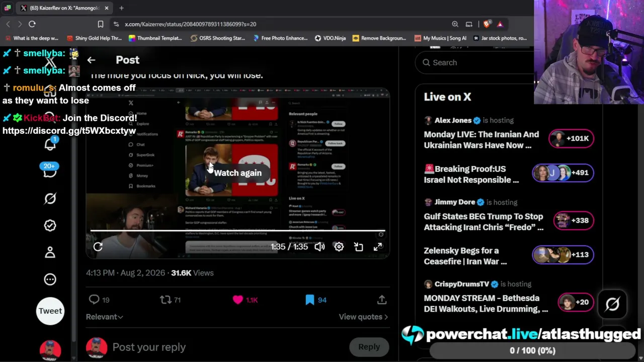Open 'What is the deep w...' bookmark

[31, 38]
